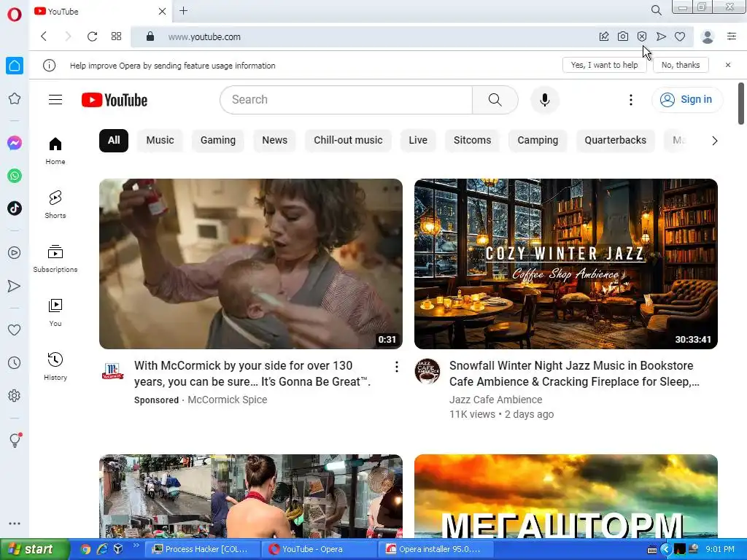The width and height of the screenshot is (747, 560).
Task: Open Shorts in mini guide
Action: 55,205
